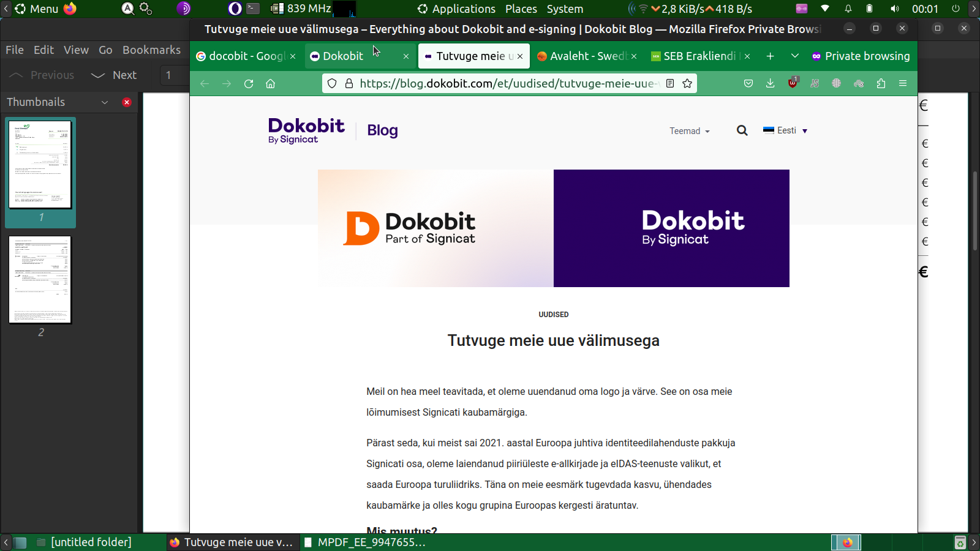The height and width of the screenshot is (551, 980).
Task: Open the Blog home link
Action: pyautogui.click(x=382, y=130)
